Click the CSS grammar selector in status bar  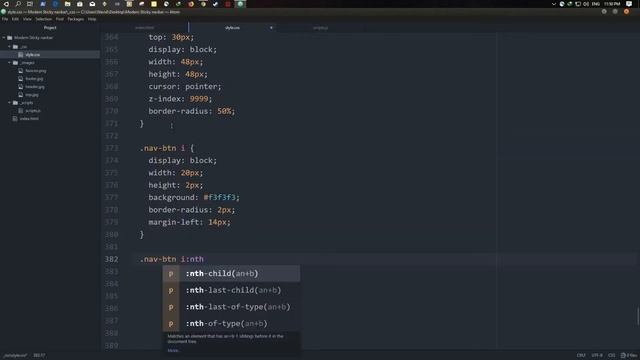click(611, 356)
